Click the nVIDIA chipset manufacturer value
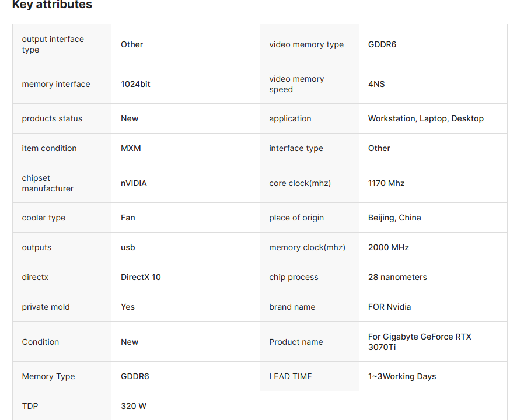This screenshot has width=517, height=420. 134,183
